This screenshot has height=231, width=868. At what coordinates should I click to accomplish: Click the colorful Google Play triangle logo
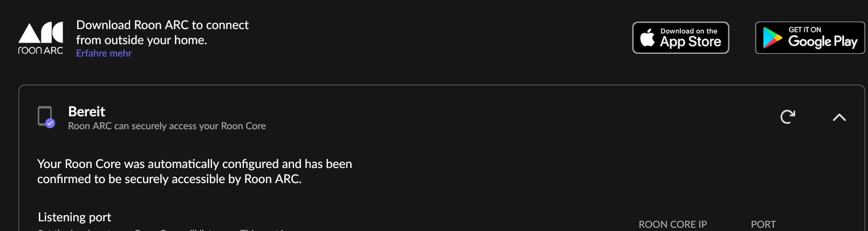[772, 38]
